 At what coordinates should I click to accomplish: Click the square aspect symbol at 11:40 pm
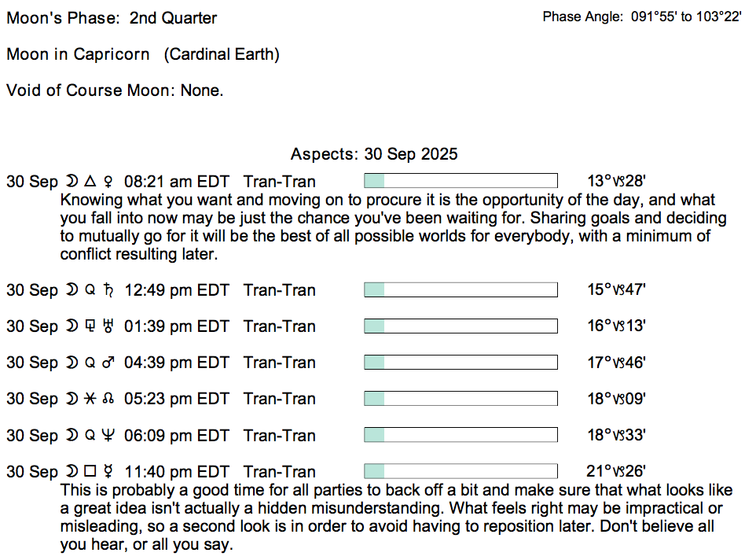pos(89,472)
